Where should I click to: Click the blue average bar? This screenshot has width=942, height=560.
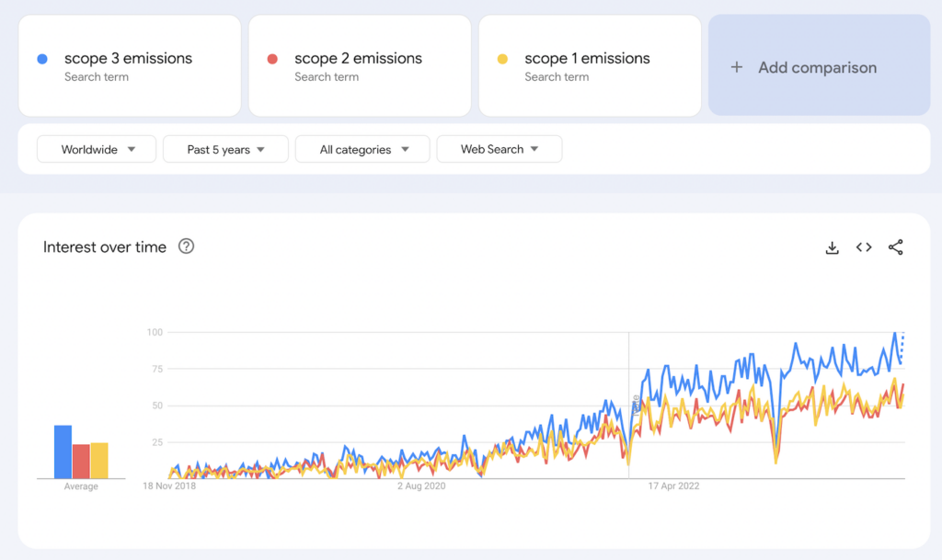(63, 451)
